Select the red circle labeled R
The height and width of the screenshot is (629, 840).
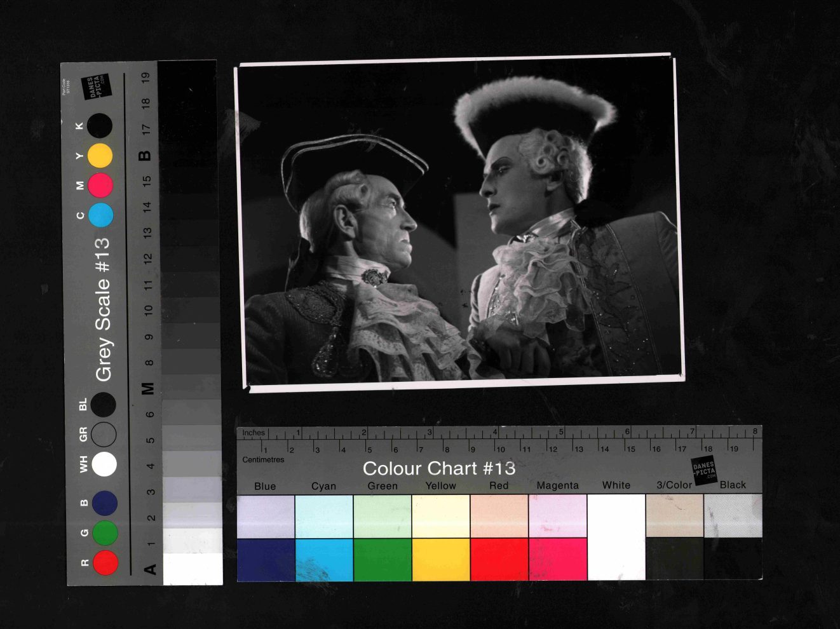(x=105, y=563)
